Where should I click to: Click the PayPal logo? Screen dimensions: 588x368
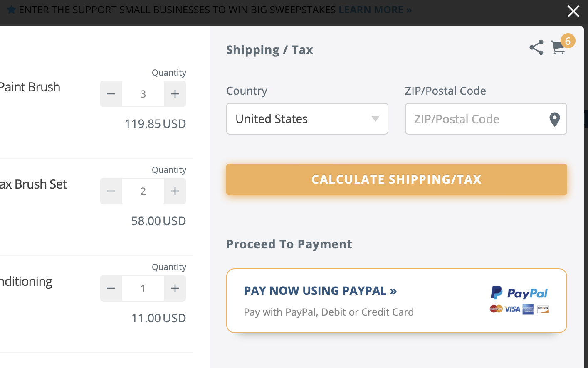(x=519, y=293)
